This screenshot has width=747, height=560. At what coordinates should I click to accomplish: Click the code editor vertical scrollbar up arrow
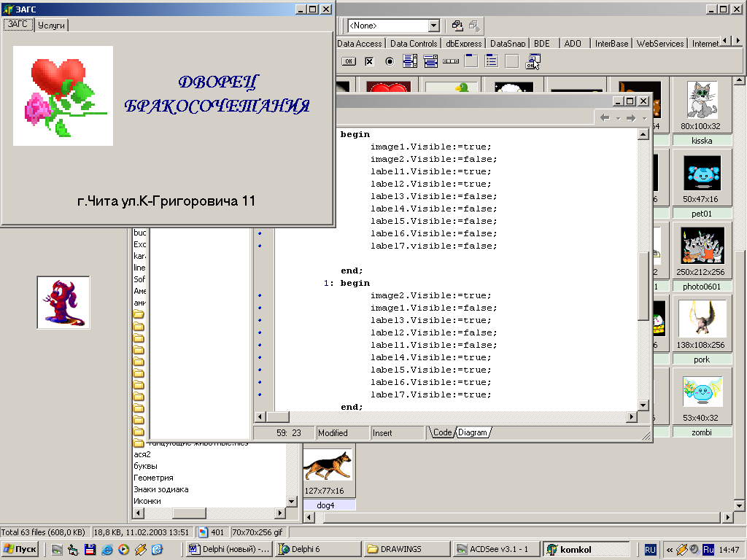(643, 134)
